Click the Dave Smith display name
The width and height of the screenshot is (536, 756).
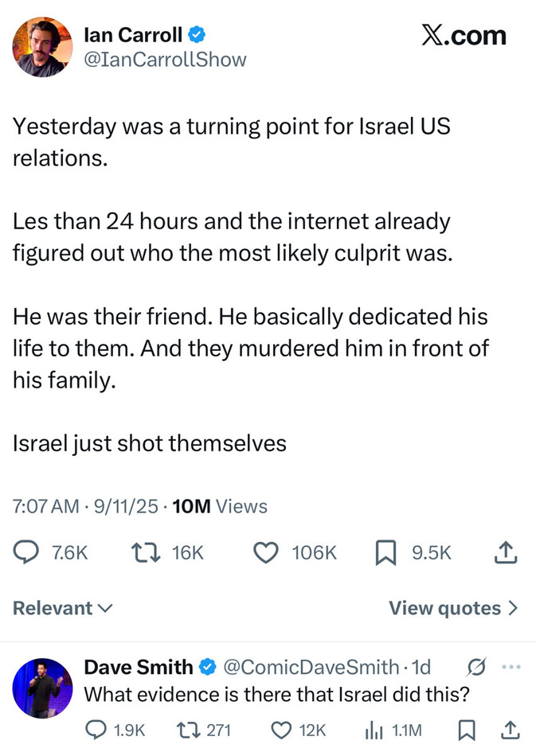pyautogui.click(x=139, y=667)
